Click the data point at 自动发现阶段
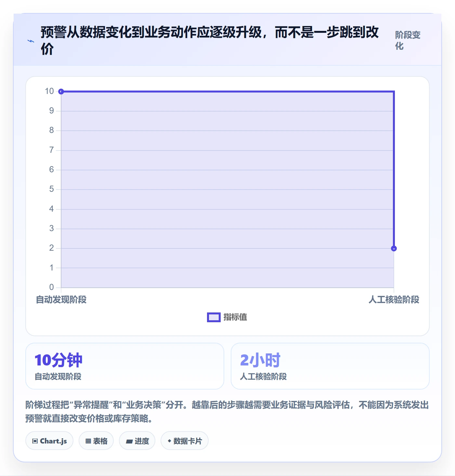Image resolution: width=455 pixels, height=476 pixels. (61, 92)
